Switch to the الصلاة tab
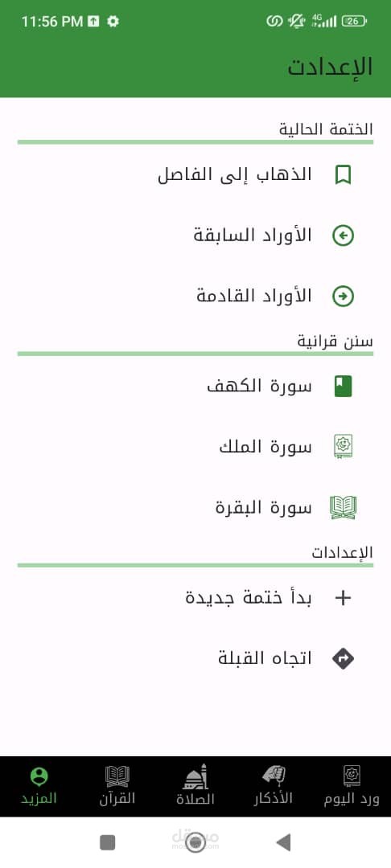Screen dimensions: 391x868 point(195,786)
